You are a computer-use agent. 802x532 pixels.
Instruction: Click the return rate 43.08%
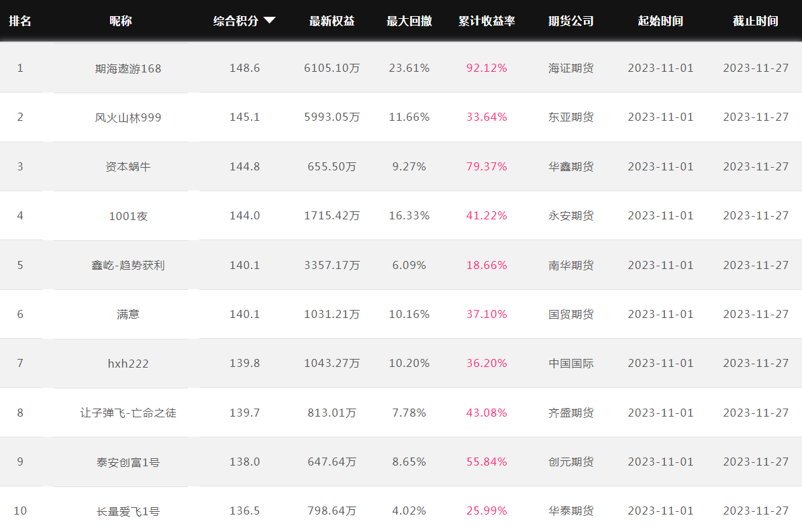[x=487, y=413]
